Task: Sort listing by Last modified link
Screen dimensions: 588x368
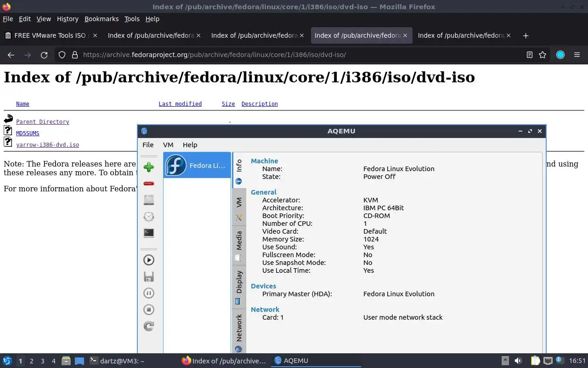Action: (x=180, y=104)
